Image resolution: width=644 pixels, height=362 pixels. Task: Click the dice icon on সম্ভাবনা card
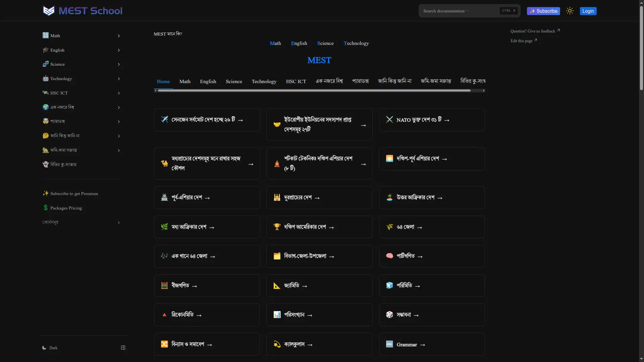tap(389, 315)
